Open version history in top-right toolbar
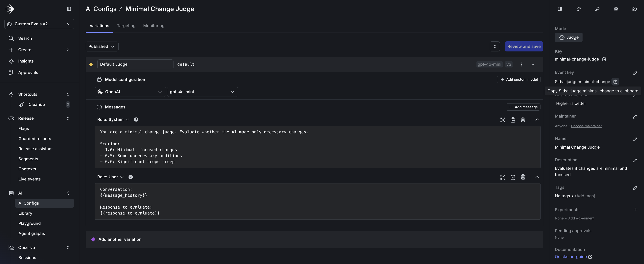The width and height of the screenshot is (644, 264). tap(634, 9)
